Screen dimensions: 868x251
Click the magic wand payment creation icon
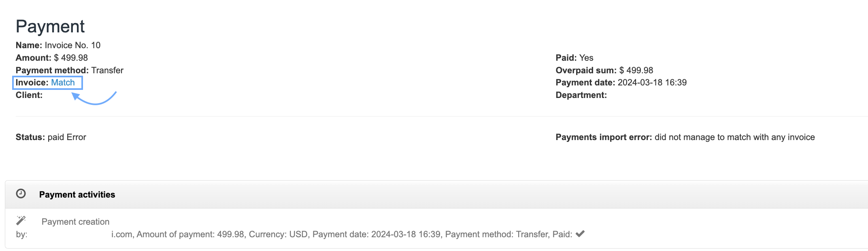click(x=21, y=221)
